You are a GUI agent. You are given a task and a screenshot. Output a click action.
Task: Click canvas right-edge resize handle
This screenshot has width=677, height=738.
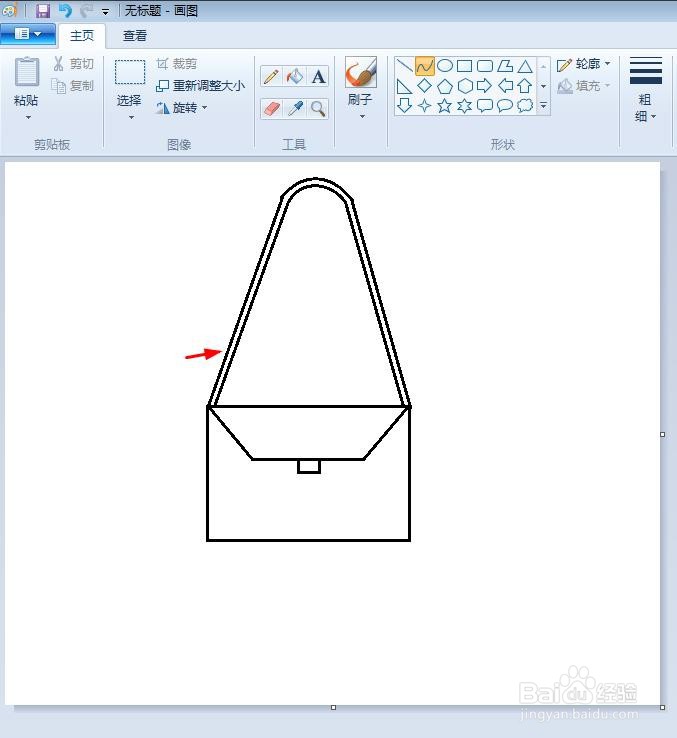pyautogui.click(x=662, y=434)
